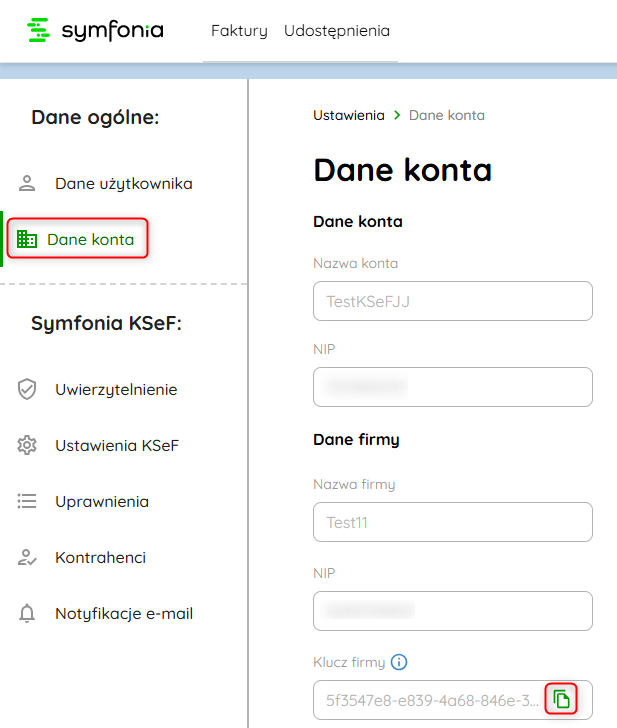Click the Nazwa konta input field
Screen dimensions: 617x728
pyautogui.click(x=452, y=301)
